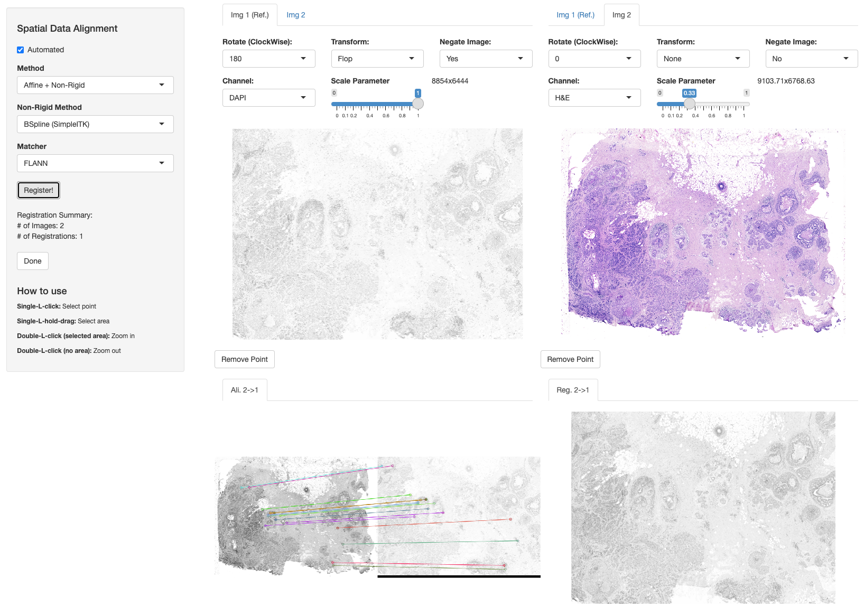The width and height of the screenshot is (864, 616).
Task: Select the DAPI Channel dropdown
Action: (x=268, y=98)
